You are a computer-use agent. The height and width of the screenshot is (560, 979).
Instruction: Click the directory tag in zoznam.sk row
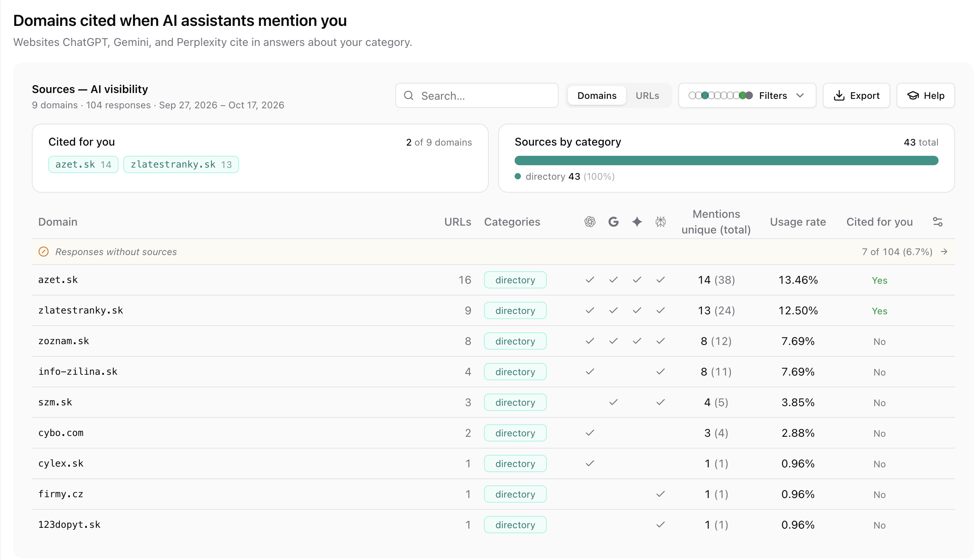pos(515,341)
